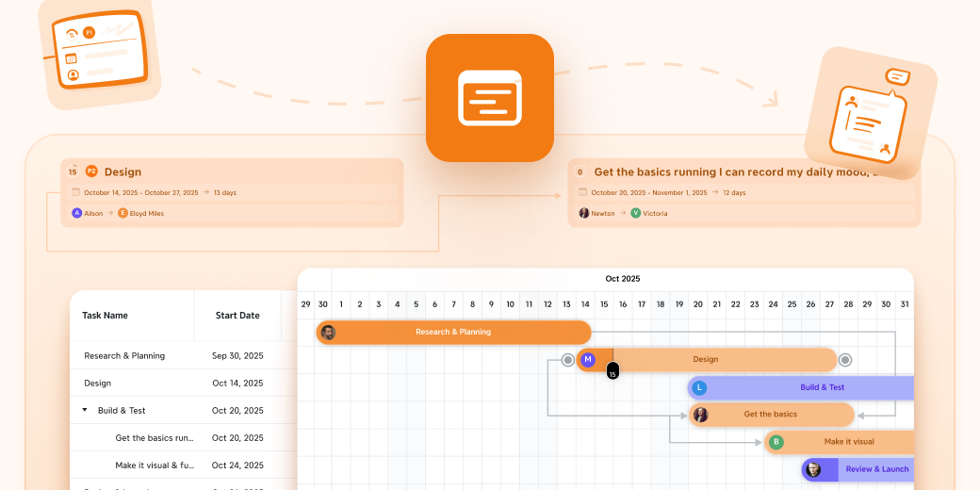Click the Victoria V avatar
The height and width of the screenshot is (490, 980).
[x=636, y=213]
